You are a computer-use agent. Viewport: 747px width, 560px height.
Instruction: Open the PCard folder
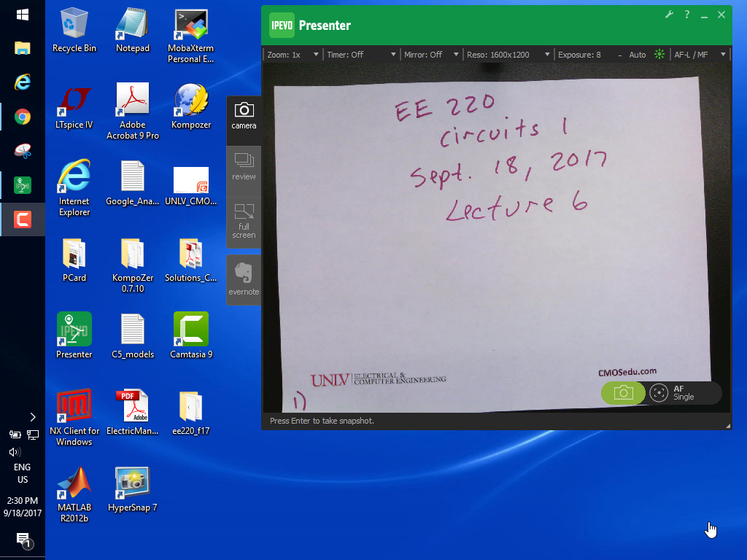pyautogui.click(x=74, y=260)
